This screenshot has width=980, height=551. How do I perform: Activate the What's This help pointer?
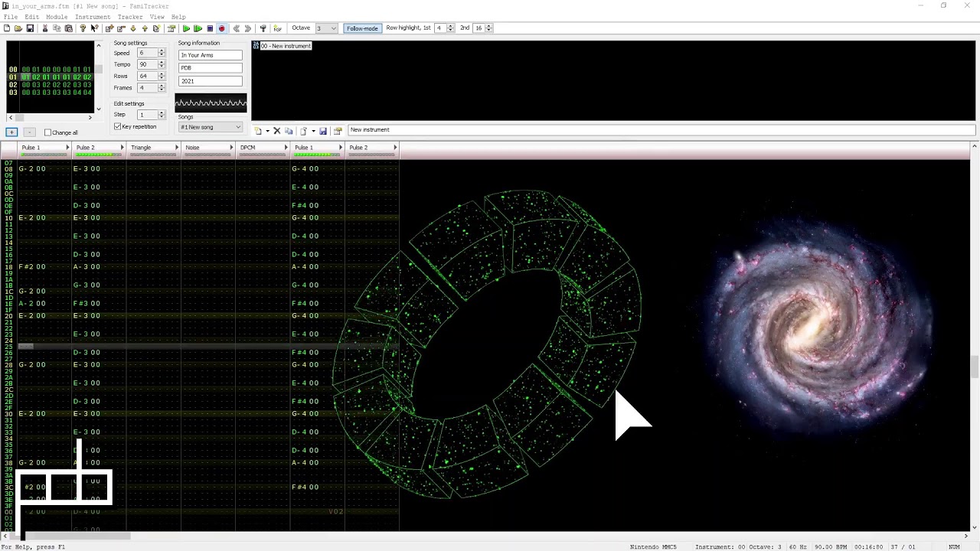[x=94, y=28]
